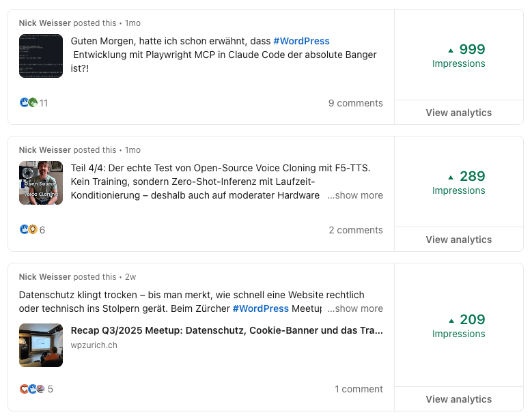Click the #WordPress hashtag in the Datenschutz post
The height and width of the screenshot is (419, 532).
coord(260,308)
